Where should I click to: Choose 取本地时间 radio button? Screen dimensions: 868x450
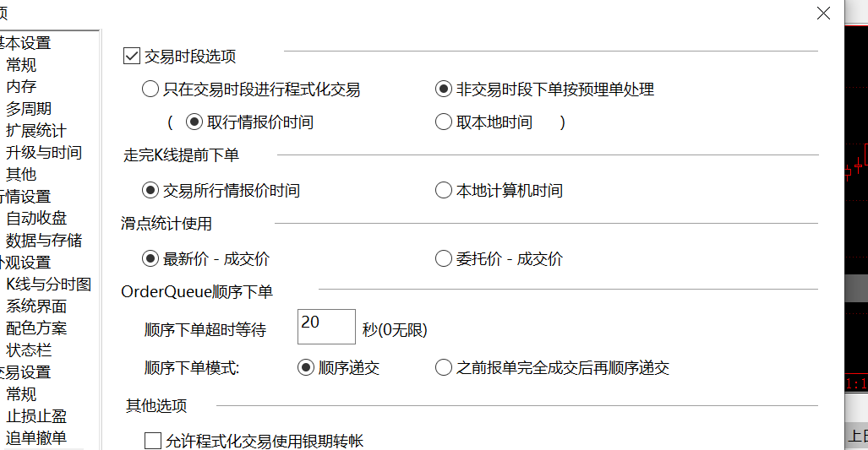(x=444, y=122)
